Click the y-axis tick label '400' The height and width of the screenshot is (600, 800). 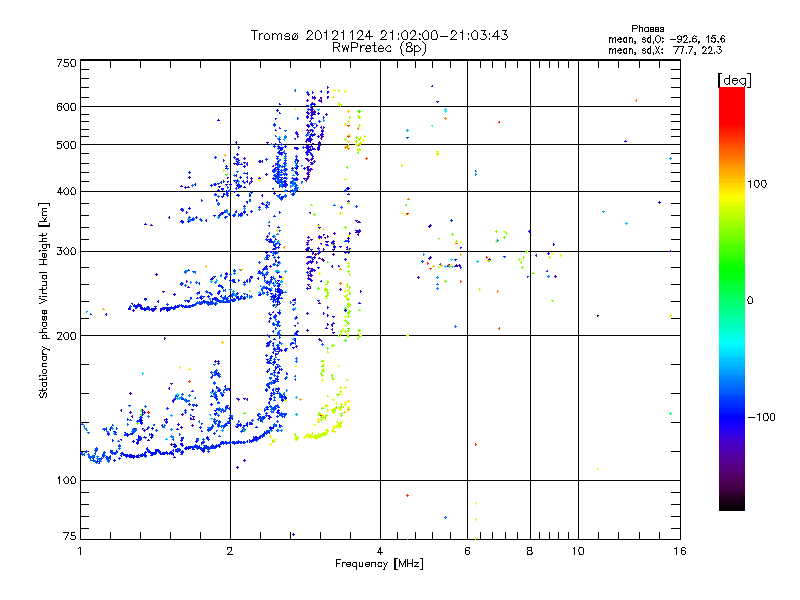[66, 191]
